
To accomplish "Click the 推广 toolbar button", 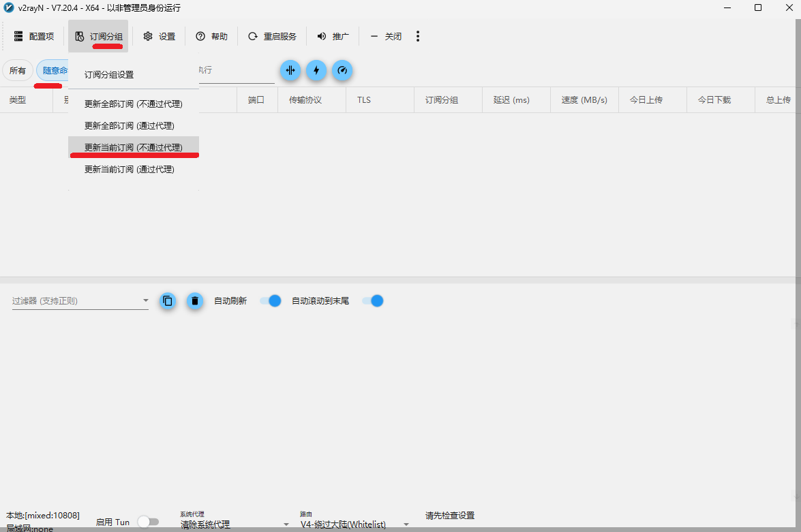I will tap(333, 36).
